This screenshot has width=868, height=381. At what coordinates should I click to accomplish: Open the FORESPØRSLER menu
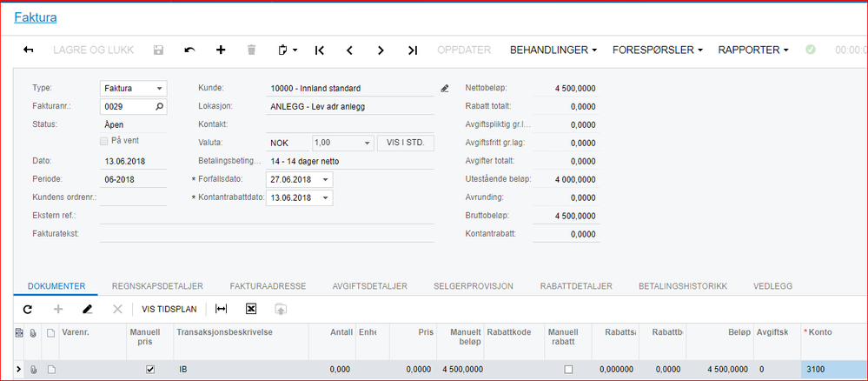(x=658, y=50)
